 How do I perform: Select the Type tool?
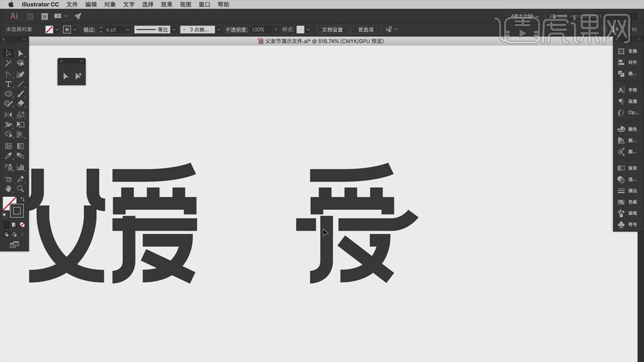point(8,84)
